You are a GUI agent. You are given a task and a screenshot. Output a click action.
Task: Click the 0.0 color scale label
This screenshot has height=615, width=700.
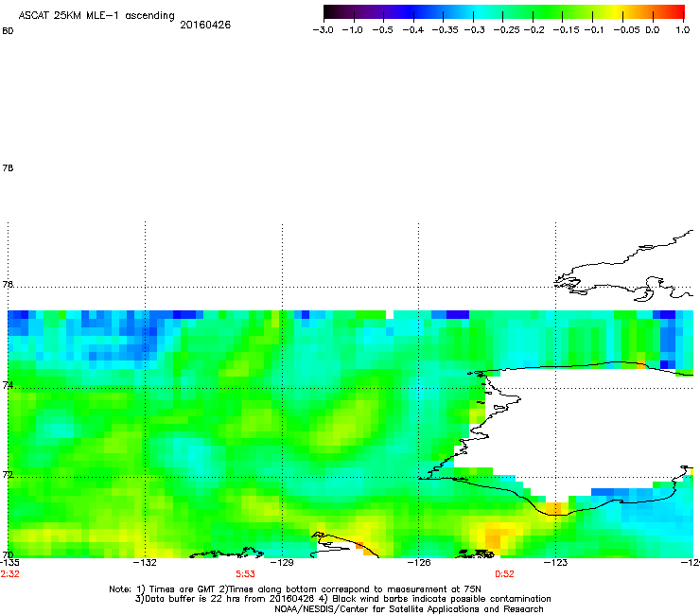coord(653,30)
